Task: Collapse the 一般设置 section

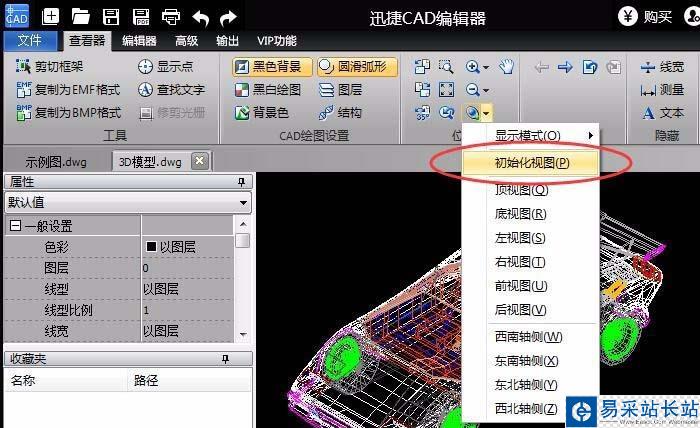Action: tap(15, 226)
